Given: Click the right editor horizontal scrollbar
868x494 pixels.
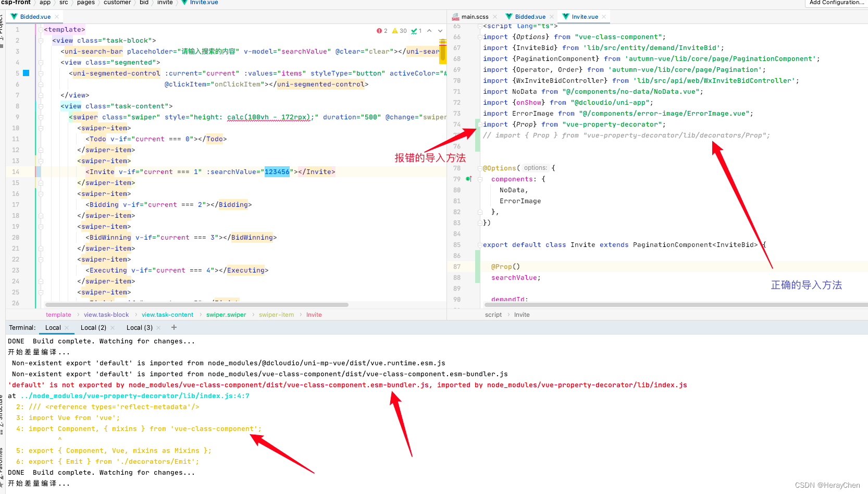Looking at the screenshot, I should point(676,305).
